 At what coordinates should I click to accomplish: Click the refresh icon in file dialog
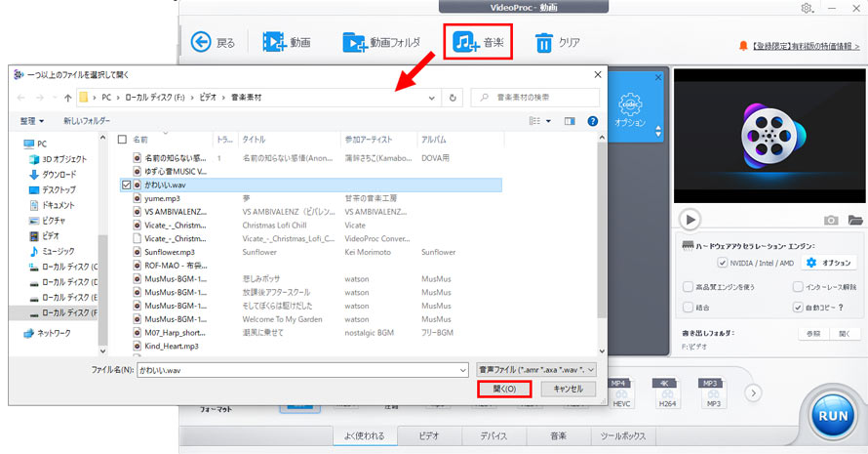point(453,98)
